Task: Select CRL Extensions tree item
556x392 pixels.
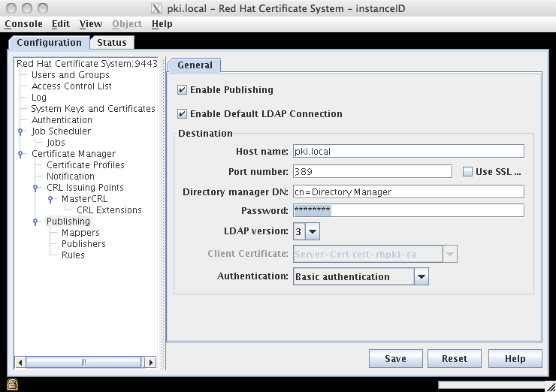Action: (x=109, y=210)
